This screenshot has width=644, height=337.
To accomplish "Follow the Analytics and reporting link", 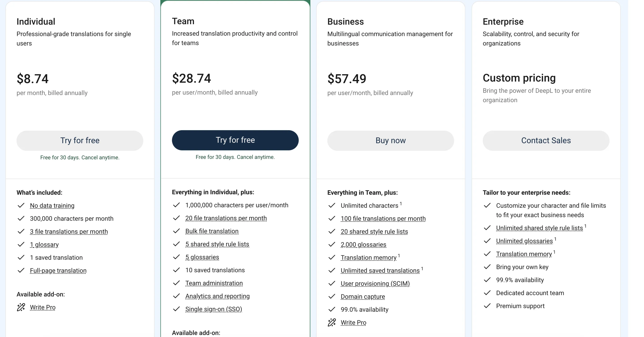I will (x=217, y=296).
